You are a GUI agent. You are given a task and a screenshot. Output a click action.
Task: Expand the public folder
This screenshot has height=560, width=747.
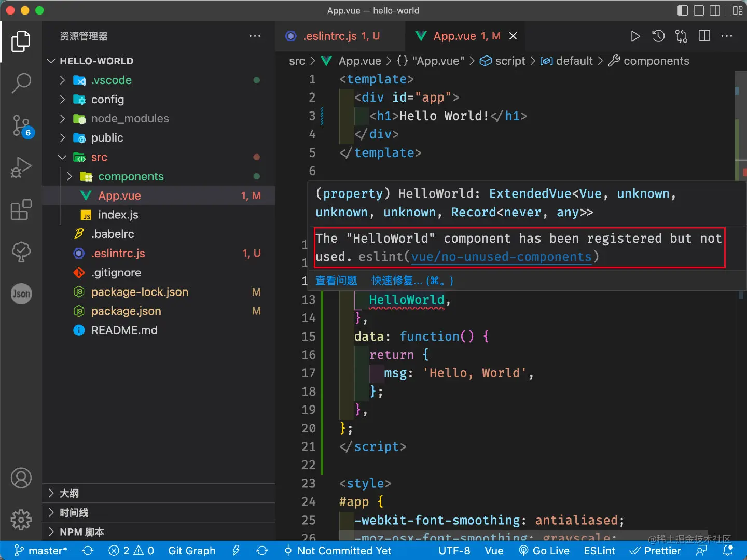[159, 138]
